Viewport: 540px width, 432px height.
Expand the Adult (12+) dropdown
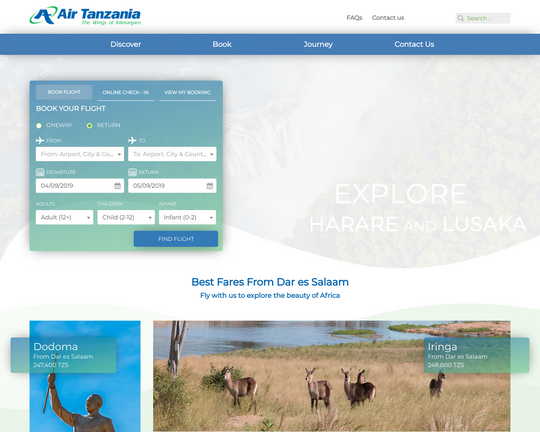click(x=64, y=217)
